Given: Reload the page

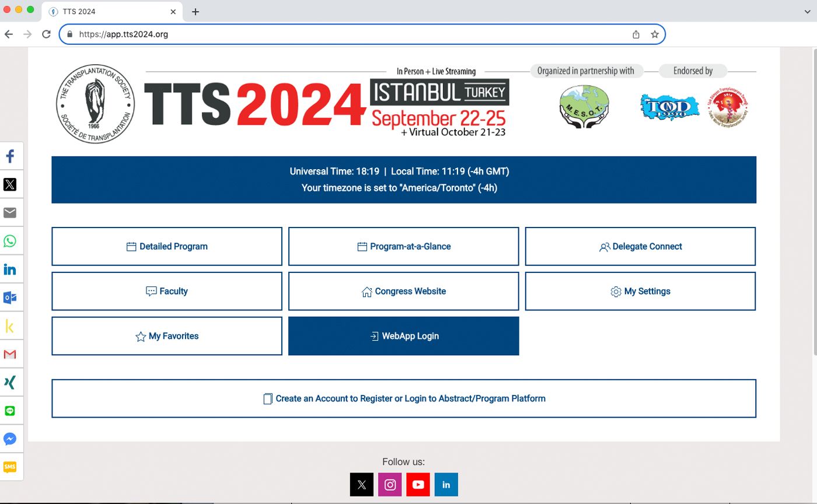Looking at the screenshot, I should tap(47, 34).
